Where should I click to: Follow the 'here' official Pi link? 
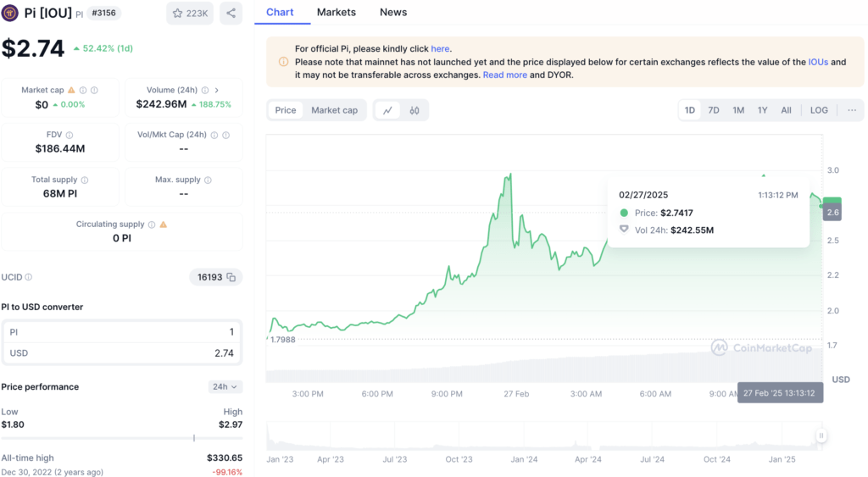(440, 48)
